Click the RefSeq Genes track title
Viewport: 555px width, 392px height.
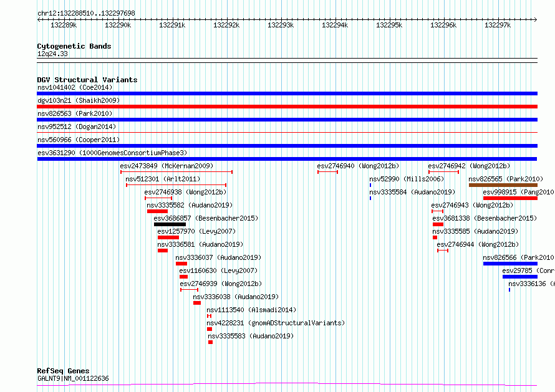coord(63,371)
